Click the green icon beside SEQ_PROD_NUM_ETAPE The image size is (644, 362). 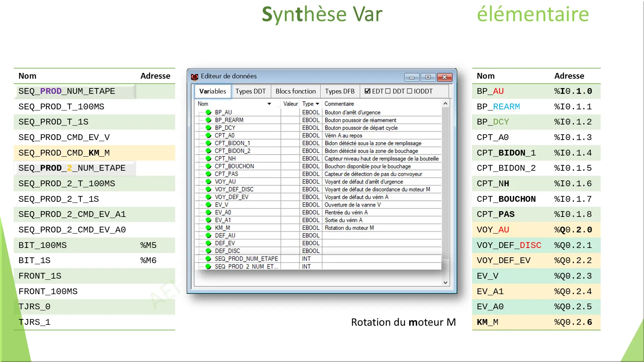(208, 258)
